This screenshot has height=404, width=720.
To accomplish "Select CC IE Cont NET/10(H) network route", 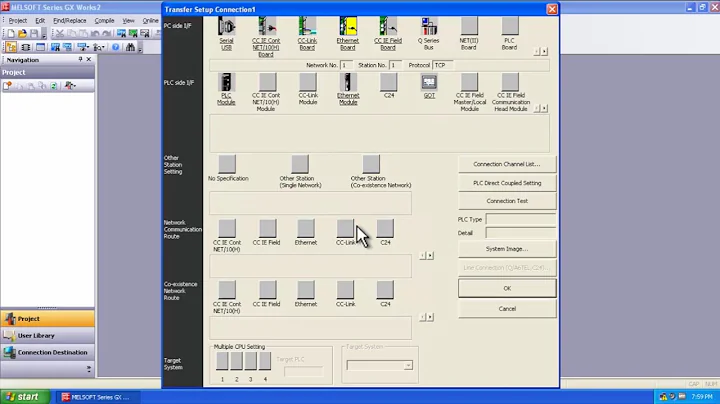I will click(x=227, y=228).
